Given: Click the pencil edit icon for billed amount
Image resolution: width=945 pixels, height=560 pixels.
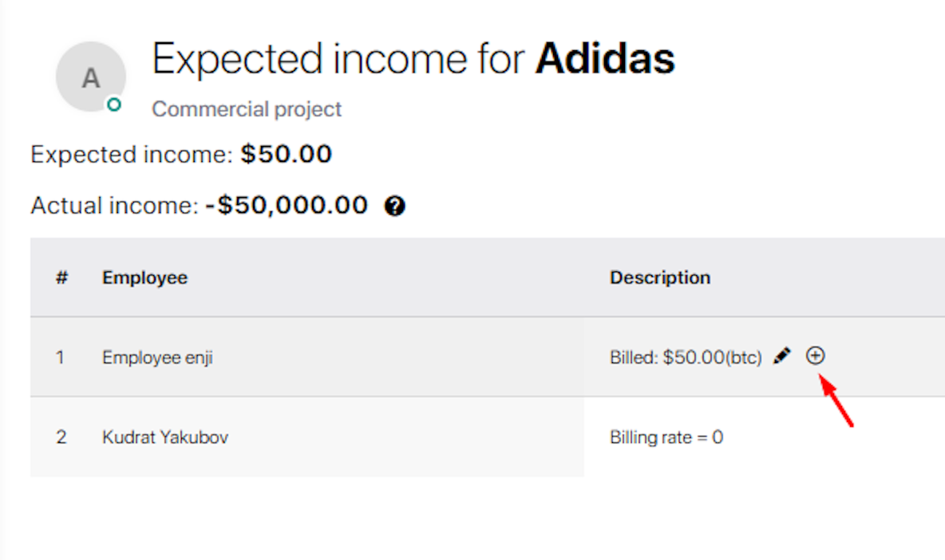Looking at the screenshot, I should [782, 357].
